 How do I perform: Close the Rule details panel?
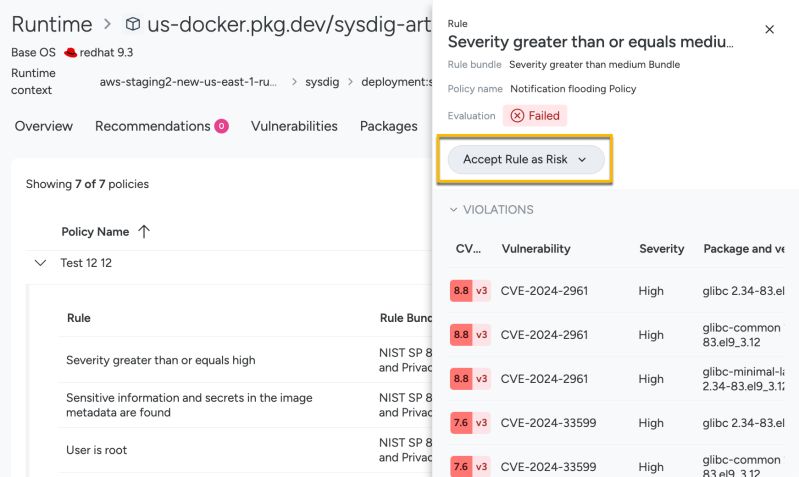pyautogui.click(x=769, y=30)
